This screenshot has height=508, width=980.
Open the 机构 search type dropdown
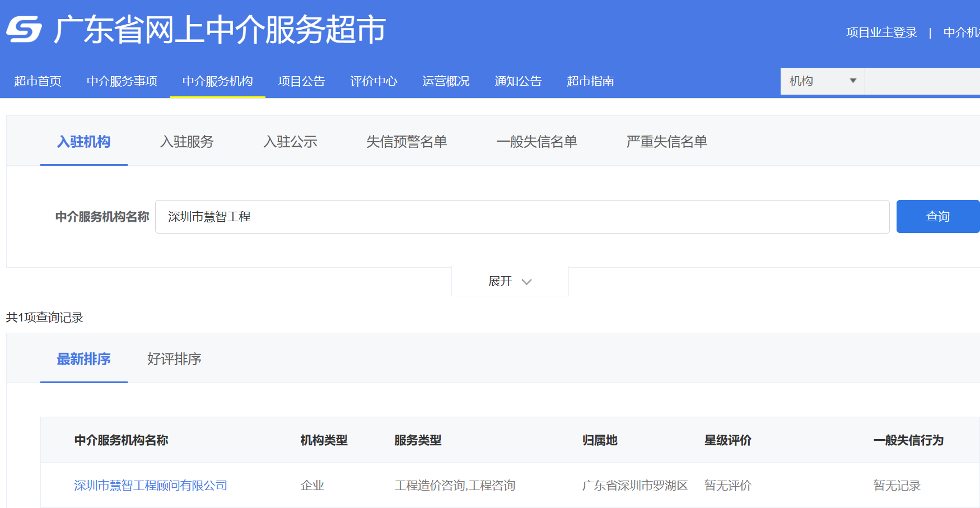point(823,81)
